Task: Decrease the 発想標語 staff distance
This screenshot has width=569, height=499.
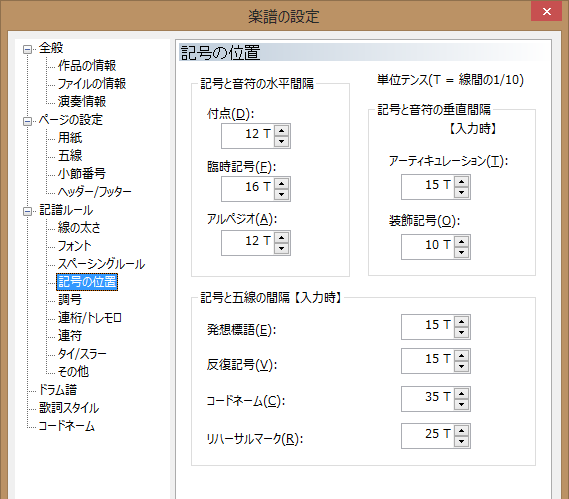Action: [462, 332]
